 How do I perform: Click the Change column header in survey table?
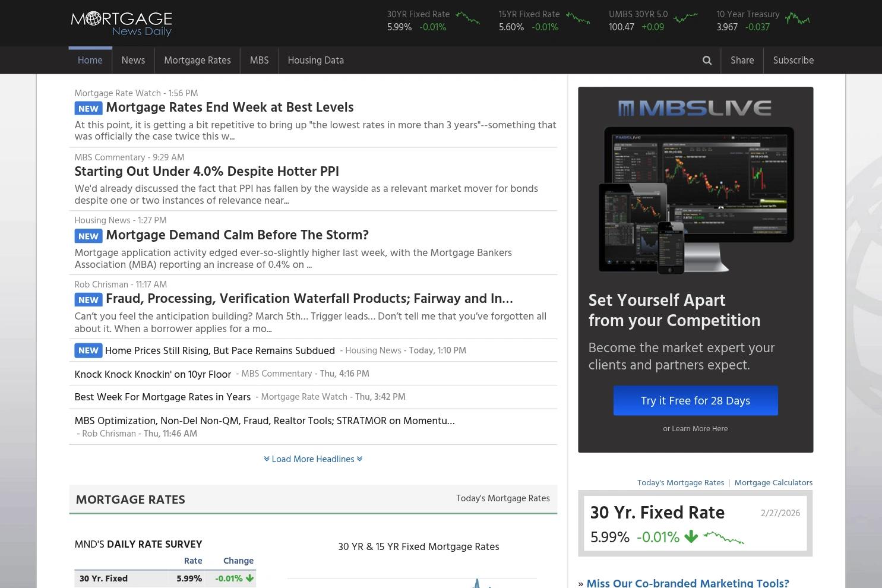(238, 561)
